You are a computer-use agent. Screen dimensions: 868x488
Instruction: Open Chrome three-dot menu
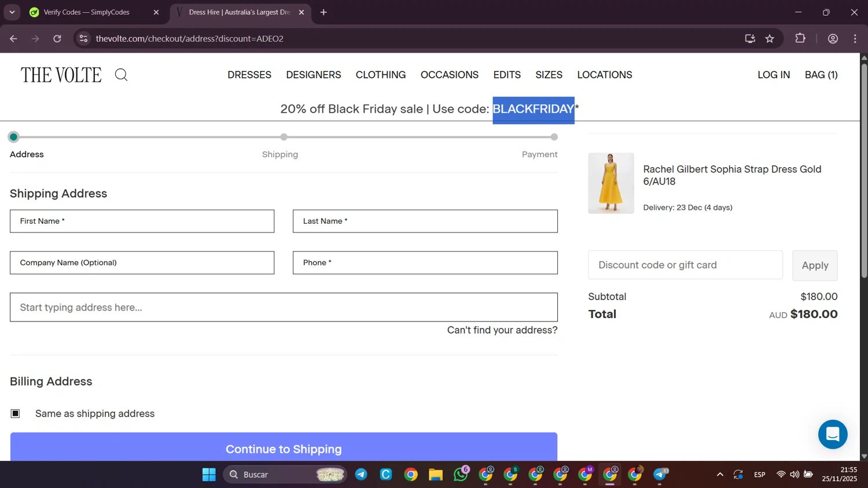[x=855, y=39]
